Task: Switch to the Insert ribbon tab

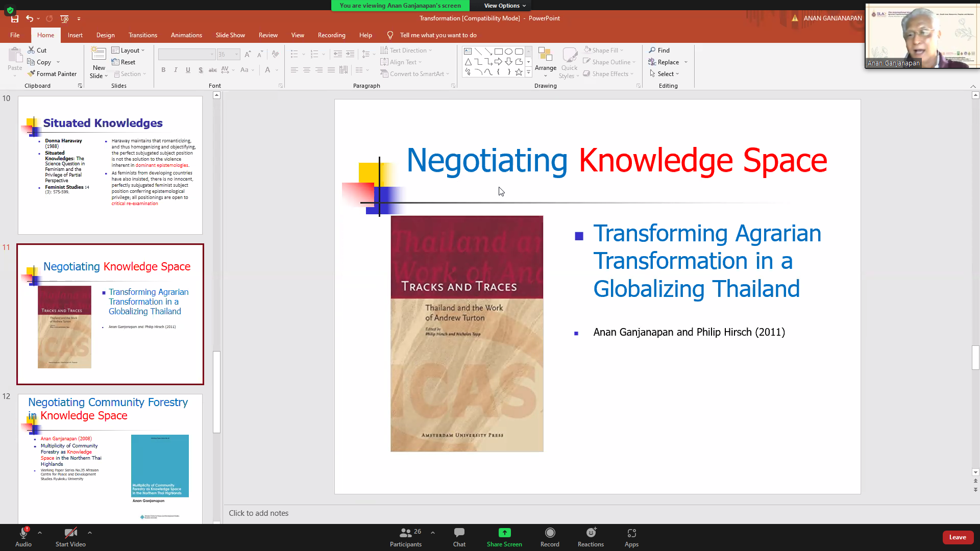Action: click(75, 35)
